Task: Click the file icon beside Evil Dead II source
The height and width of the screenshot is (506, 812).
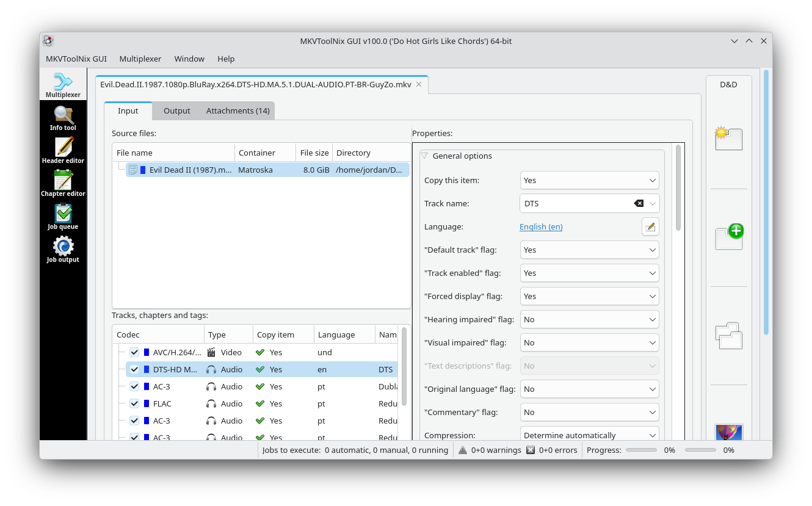Action: click(133, 170)
